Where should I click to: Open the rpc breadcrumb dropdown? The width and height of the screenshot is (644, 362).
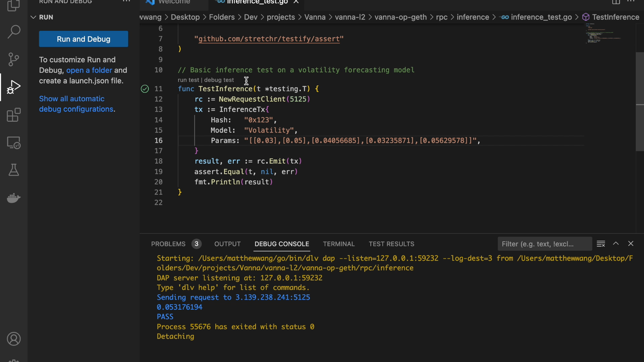[442, 17]
